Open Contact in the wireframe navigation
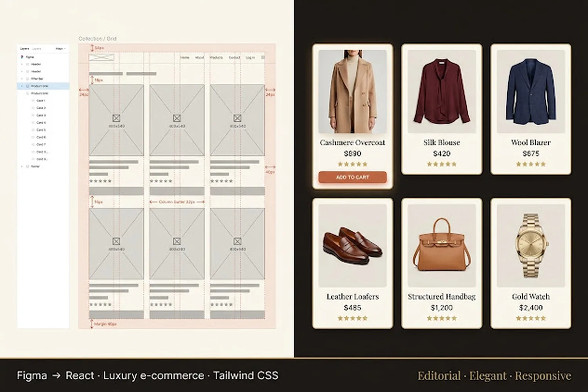Image resolution: width=588 pixels, height=392 pixels. tap(234, 58)
